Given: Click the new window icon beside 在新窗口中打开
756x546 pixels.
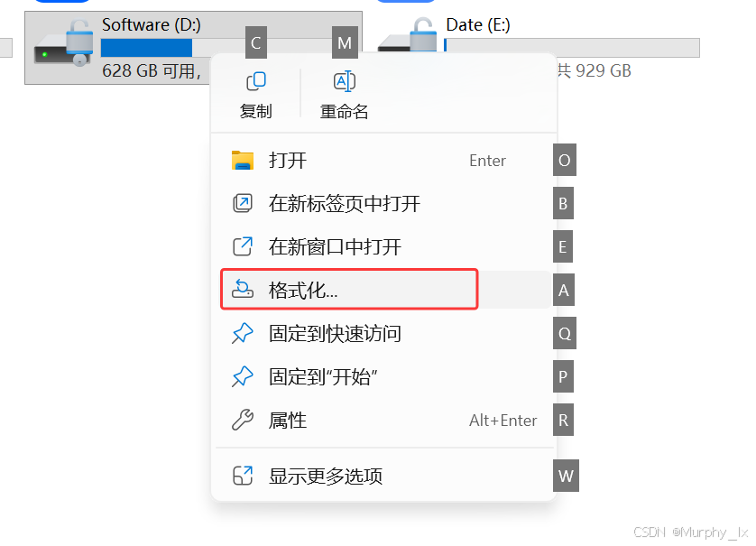Looking at the screenshot, I should [243, 247].
